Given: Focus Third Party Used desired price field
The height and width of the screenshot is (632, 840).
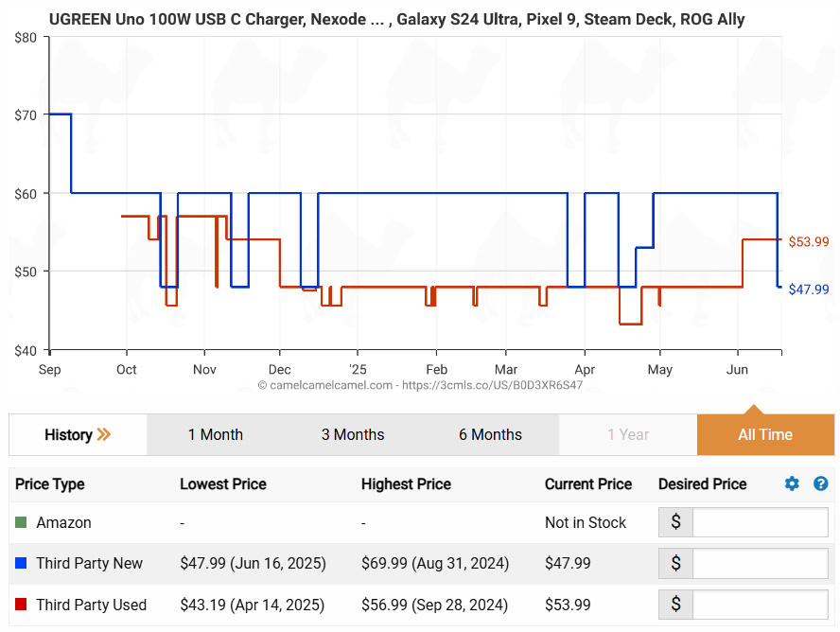Looking at the screenshot, I should click(760, 605).
